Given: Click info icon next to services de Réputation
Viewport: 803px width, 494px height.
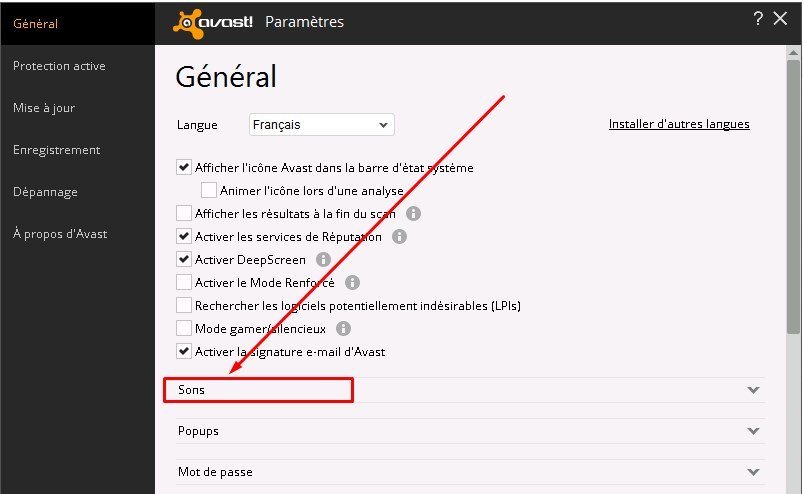Looking at the screenshot, I should pos(399,237).
